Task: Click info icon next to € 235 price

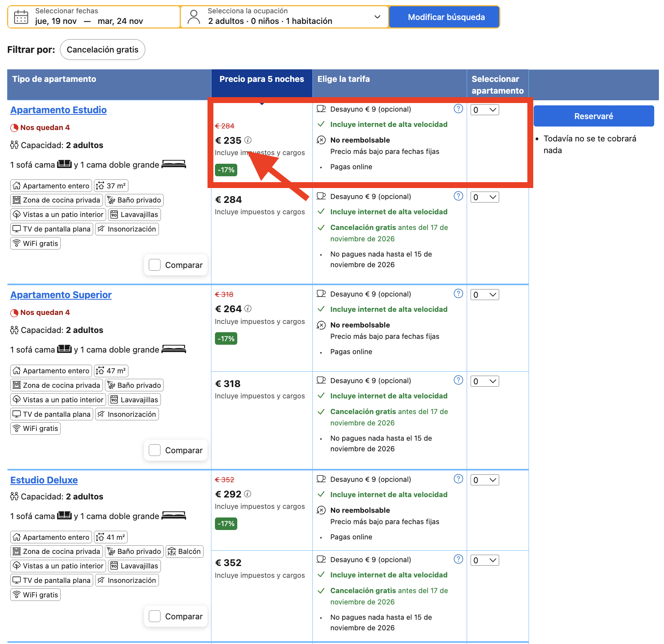Action: click(248, 140)
